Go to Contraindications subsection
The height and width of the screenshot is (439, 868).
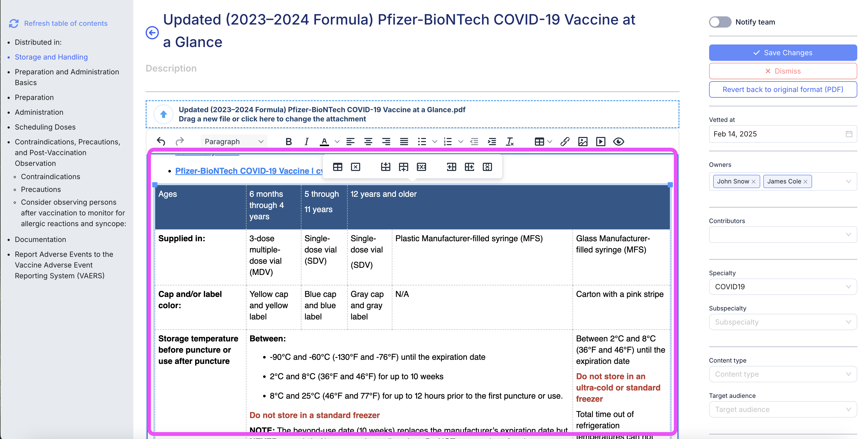click(x=51, y=177)
